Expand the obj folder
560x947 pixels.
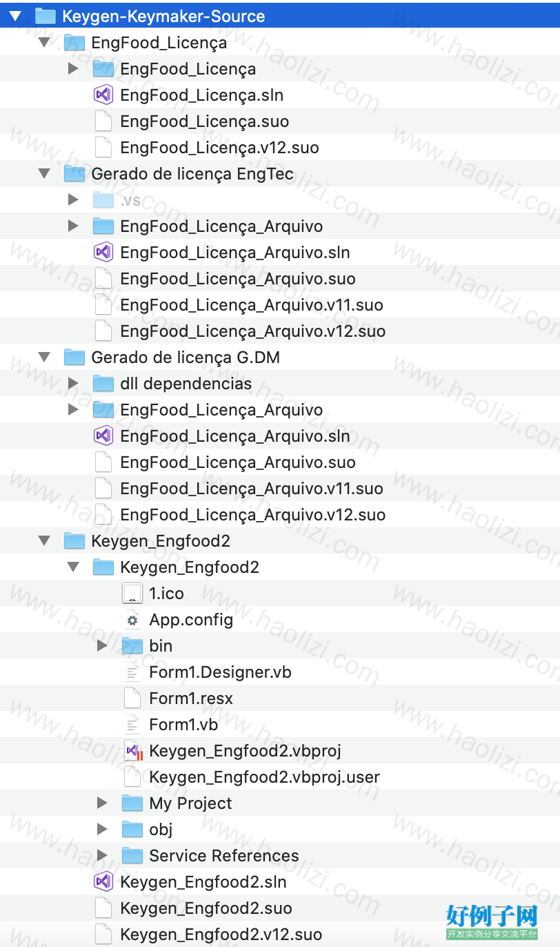(x=102, y=829)
